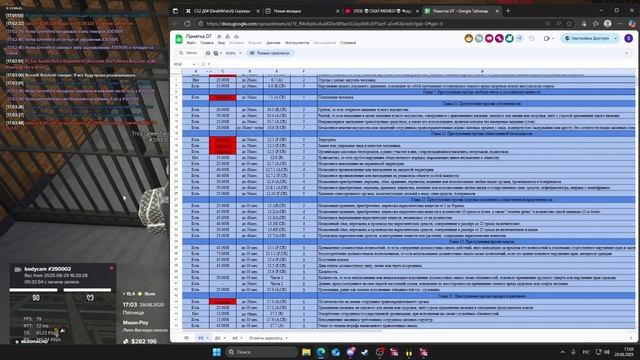Open the АК sheet tab dropdown arrow
640x360 pixels.
pyautogui.click(x=241, y=338)
